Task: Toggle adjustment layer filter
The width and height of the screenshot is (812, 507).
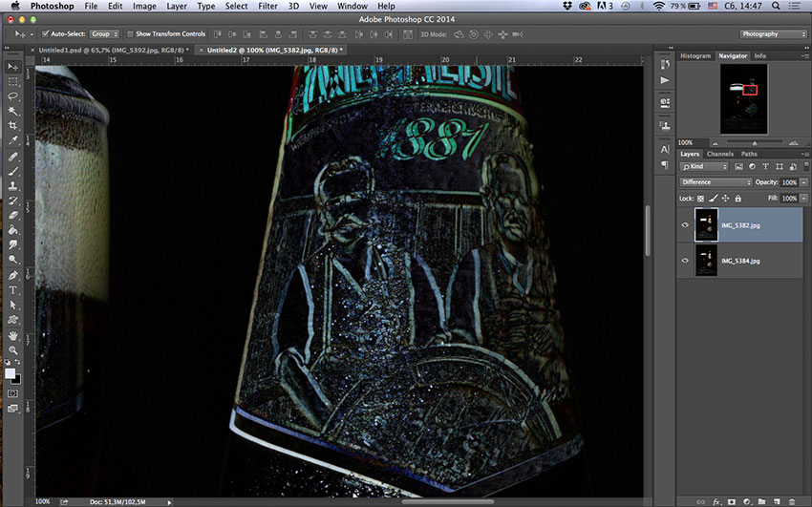Action: [752, 166]
